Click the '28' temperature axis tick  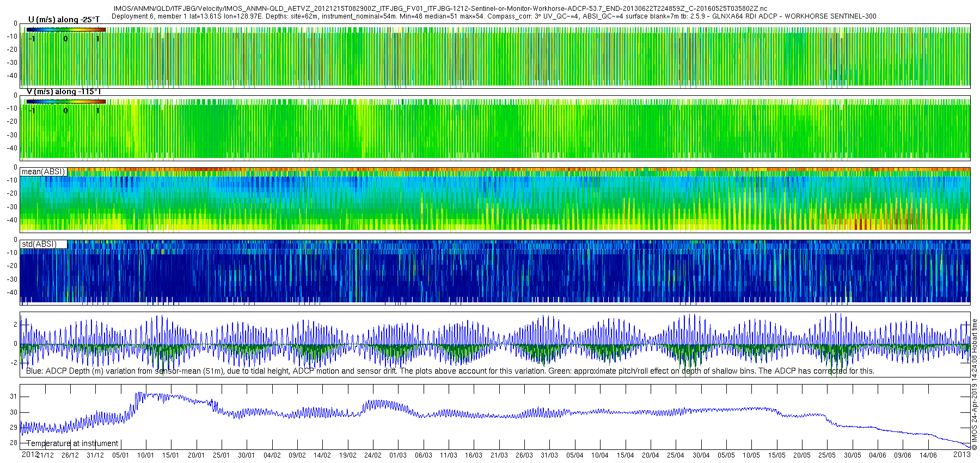[14, 443]
